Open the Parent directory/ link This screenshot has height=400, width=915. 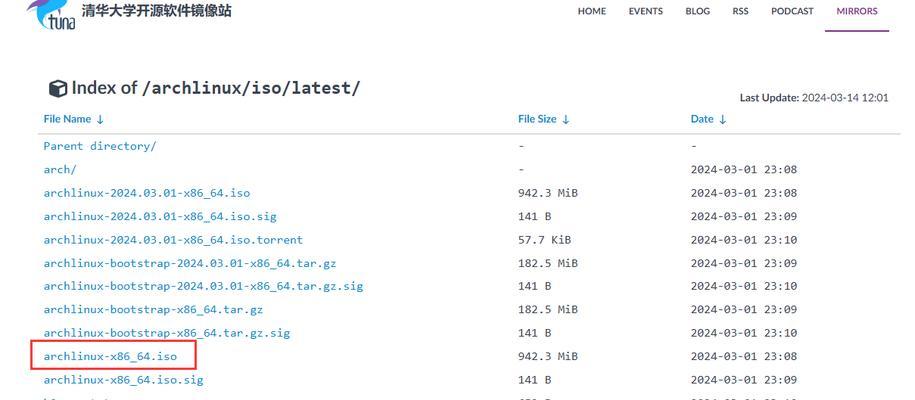(100, 146)
